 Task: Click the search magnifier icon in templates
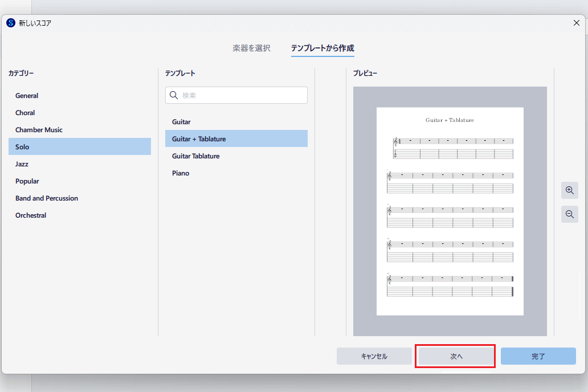click(174, 95)
